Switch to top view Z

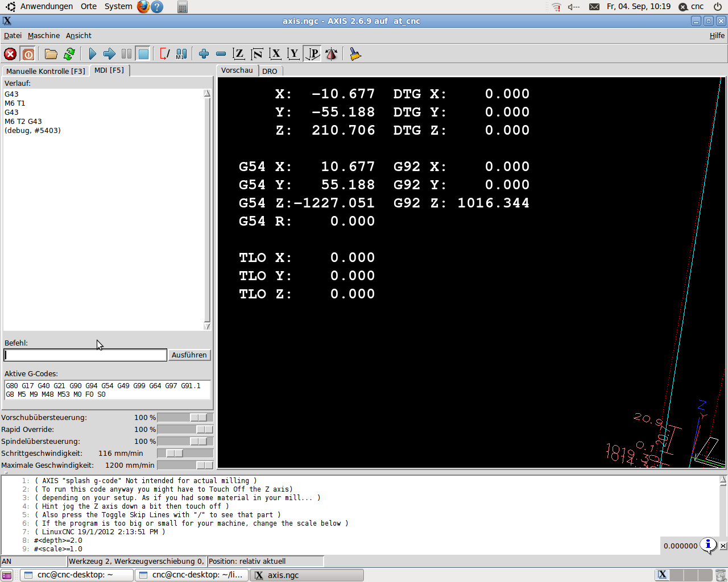239,54
